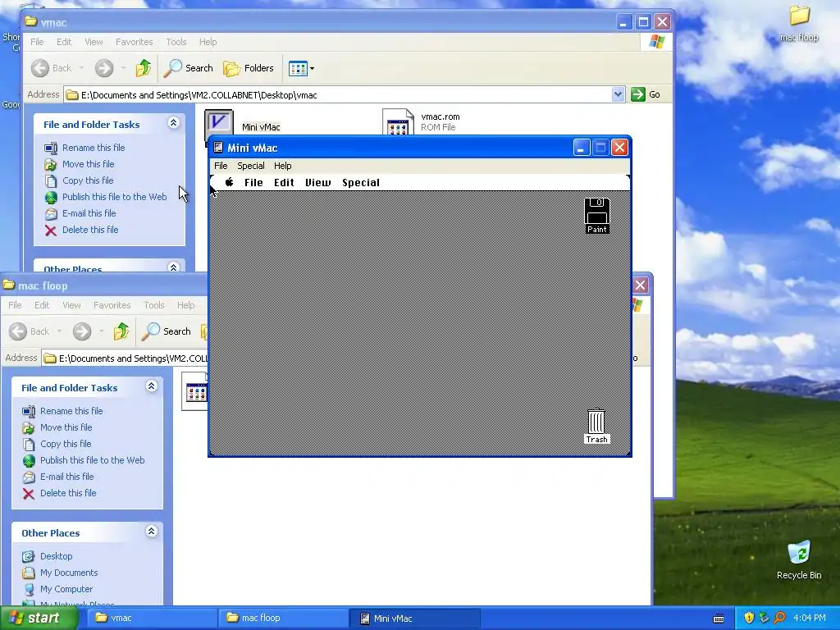Toggle Folders pane in vmac window

pyautogui.click(x=249, y=68)
